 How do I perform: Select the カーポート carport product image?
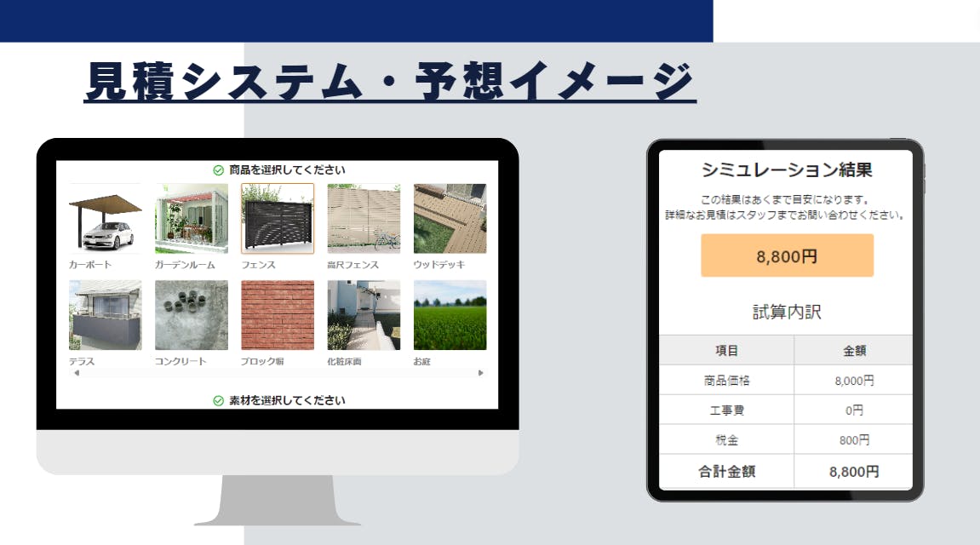105,219
